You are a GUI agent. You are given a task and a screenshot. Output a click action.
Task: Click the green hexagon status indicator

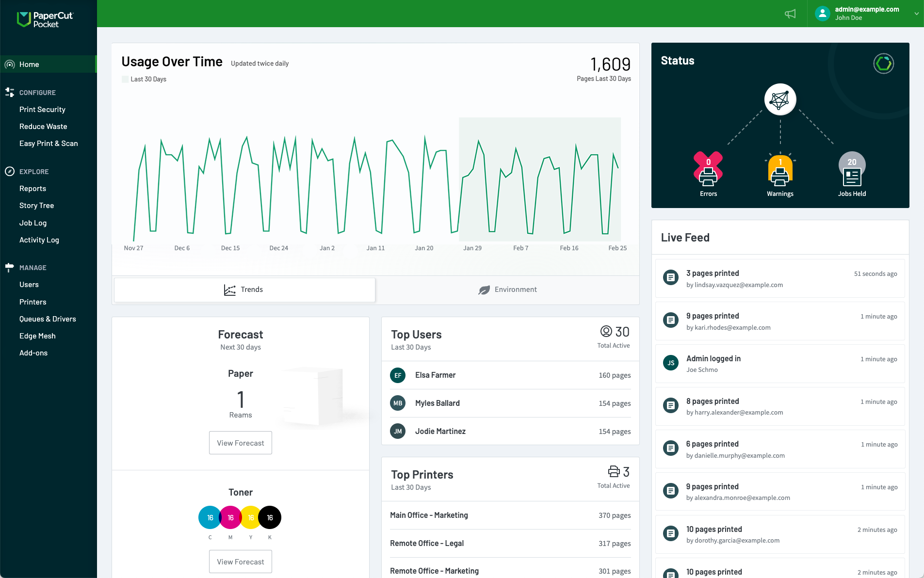[883, 64]
